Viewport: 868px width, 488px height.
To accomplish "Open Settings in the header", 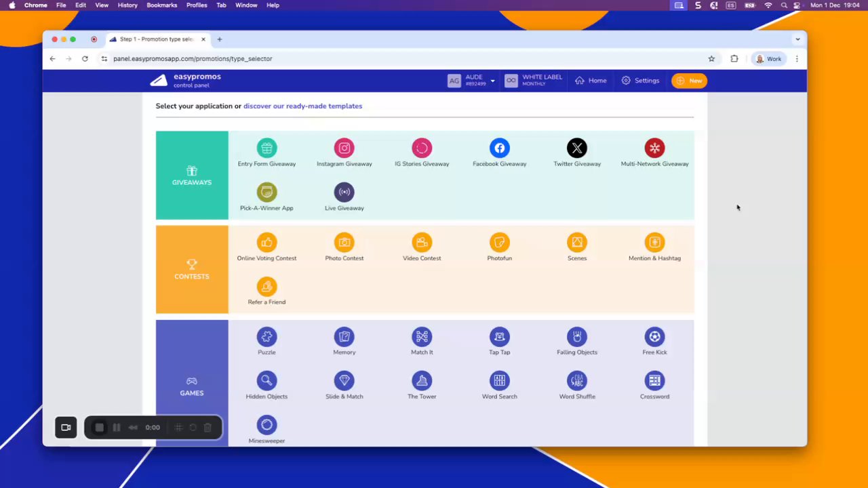I will point(640,81).
